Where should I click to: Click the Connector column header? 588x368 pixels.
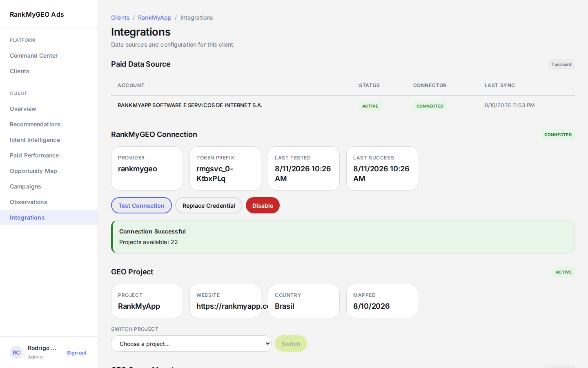[430, 85]
